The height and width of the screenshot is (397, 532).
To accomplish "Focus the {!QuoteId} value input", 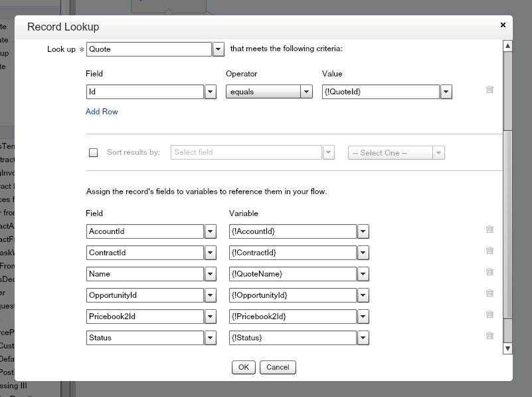I will [x=381, y=92].
